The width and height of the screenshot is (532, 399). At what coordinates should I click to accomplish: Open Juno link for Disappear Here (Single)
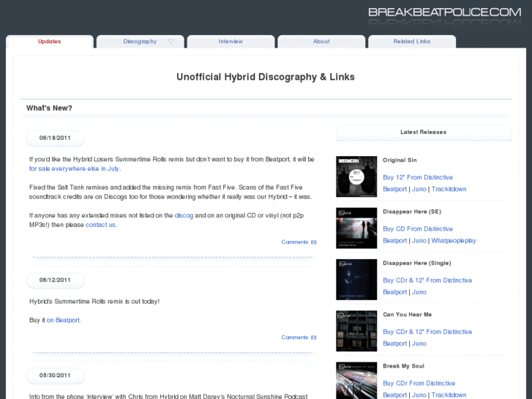coord(419,292)
